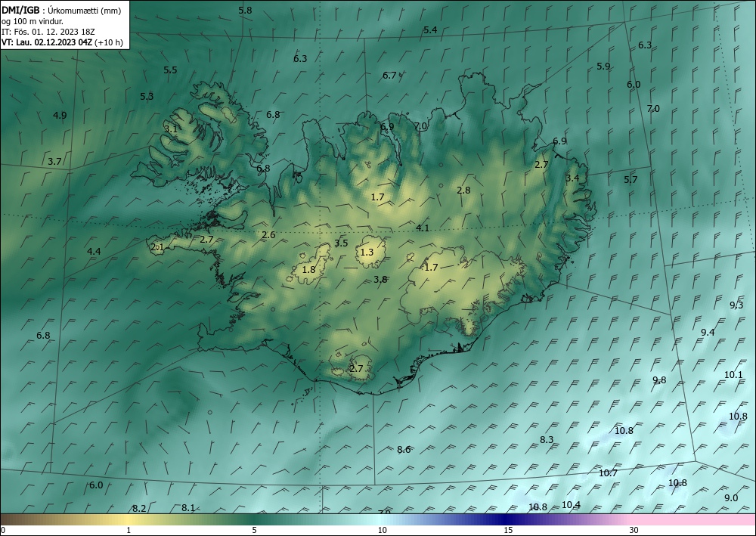The height and width of the screenshot is (536, 756).
Task: Click the value 9.4 on the map
Action: (708, 332)
